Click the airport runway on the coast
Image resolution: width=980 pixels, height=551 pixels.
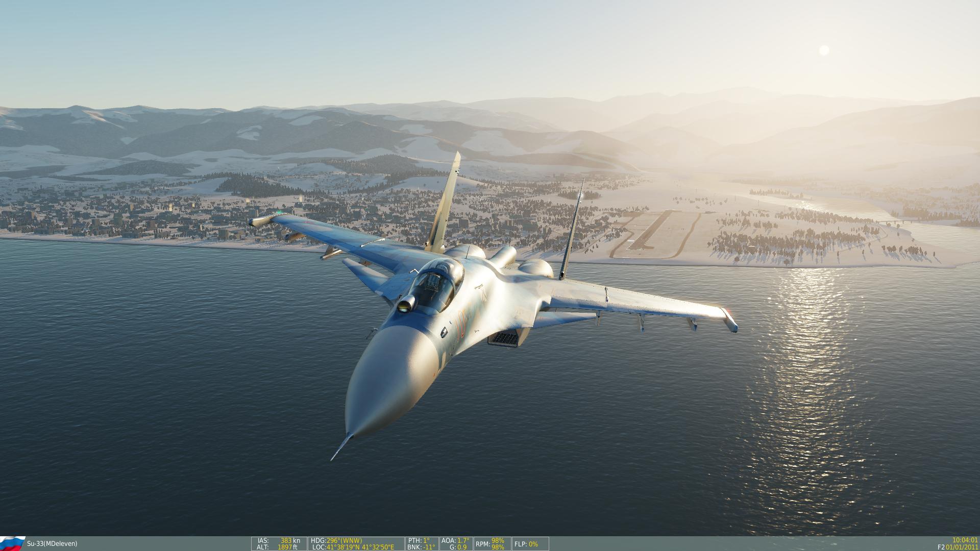click(x=652, y=230)
